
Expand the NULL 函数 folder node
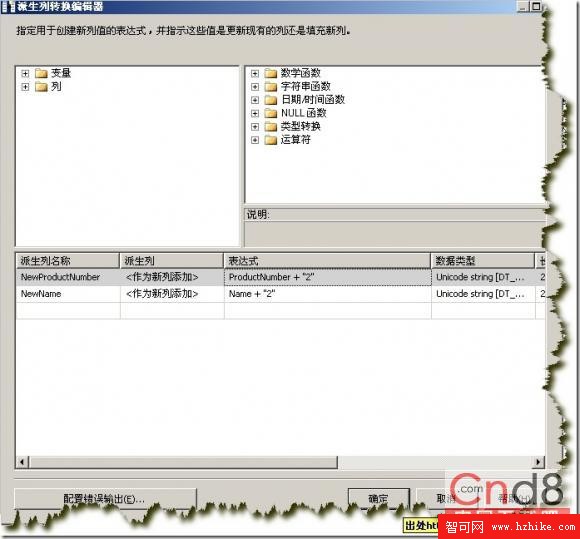pyautogui.click(x=255, y=113)
